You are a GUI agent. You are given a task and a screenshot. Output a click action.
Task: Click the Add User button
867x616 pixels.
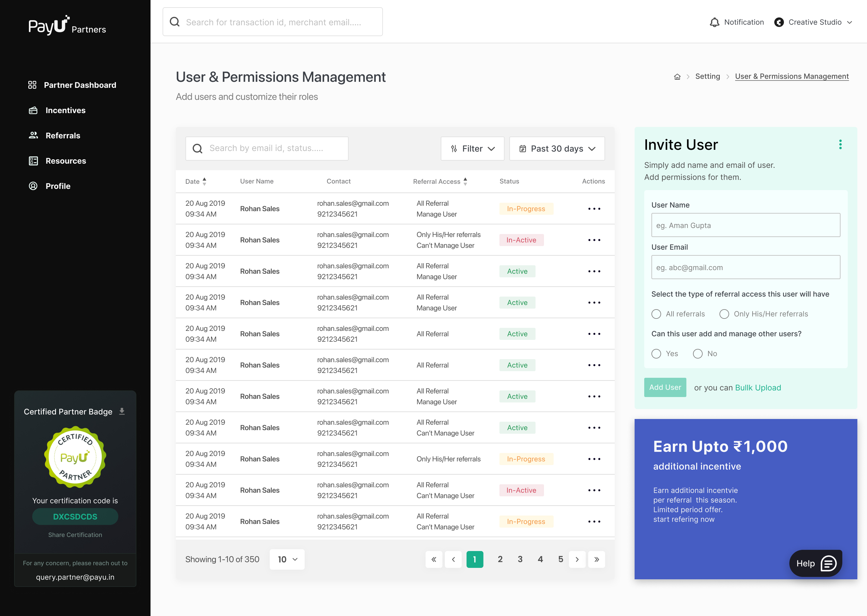point(665,387)
